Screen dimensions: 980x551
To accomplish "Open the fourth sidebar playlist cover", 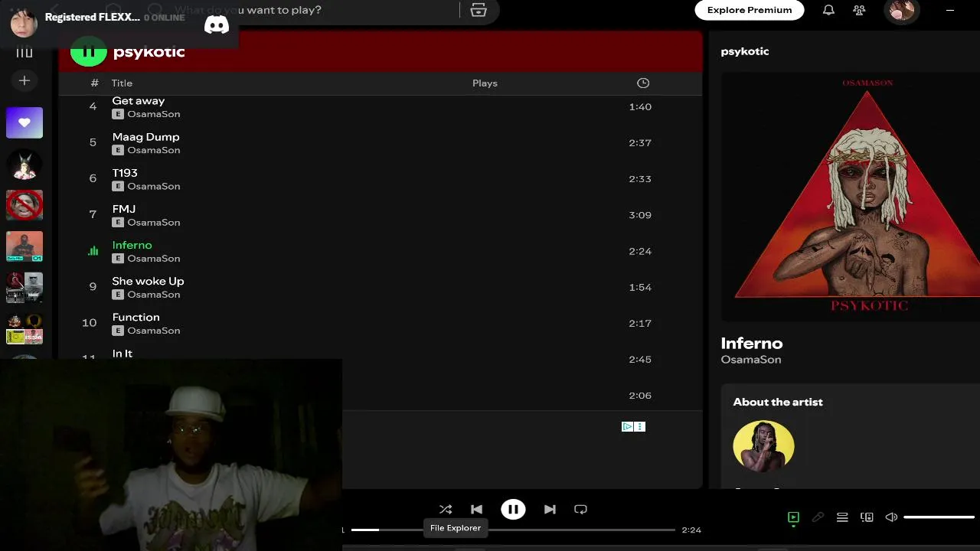I will [24, 246].
